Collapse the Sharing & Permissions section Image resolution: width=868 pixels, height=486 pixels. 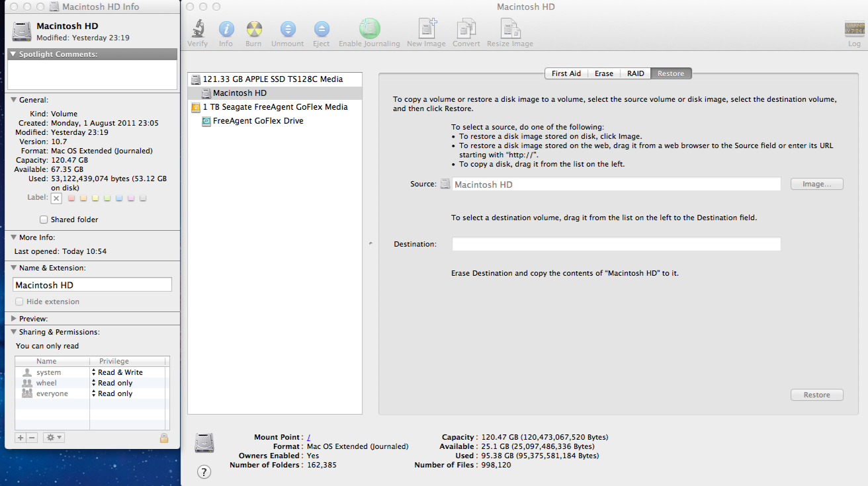click(x=13, y=332)
